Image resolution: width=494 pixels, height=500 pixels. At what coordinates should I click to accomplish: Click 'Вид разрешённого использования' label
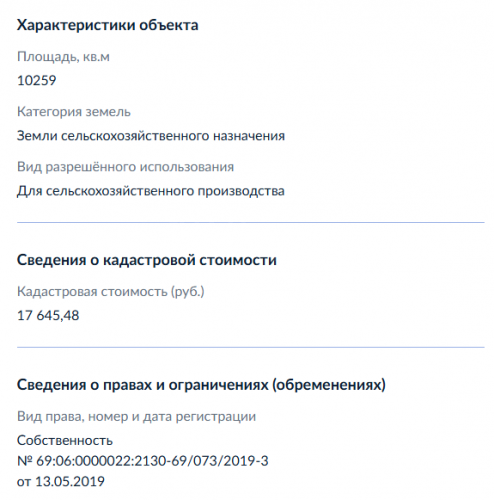coord(125,166)
